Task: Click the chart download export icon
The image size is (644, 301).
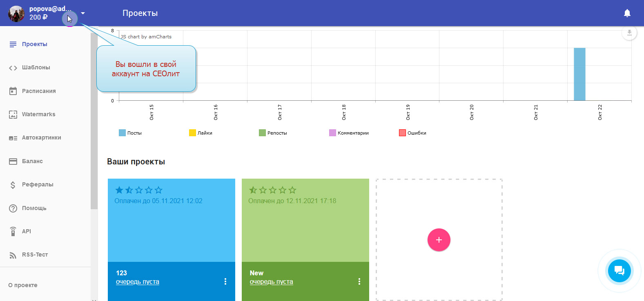Action: click(629, 33)
